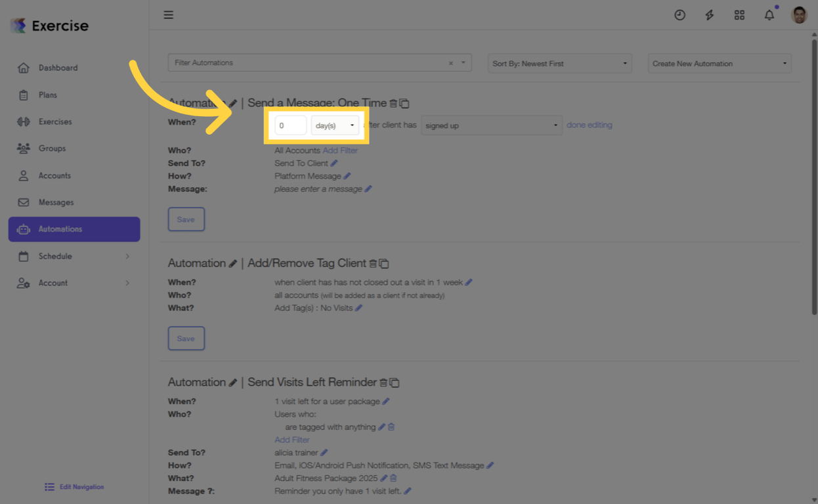Open the Filter Automations dropdown
The width and height of the screenshot is (818, 504).
pos(463,63)
